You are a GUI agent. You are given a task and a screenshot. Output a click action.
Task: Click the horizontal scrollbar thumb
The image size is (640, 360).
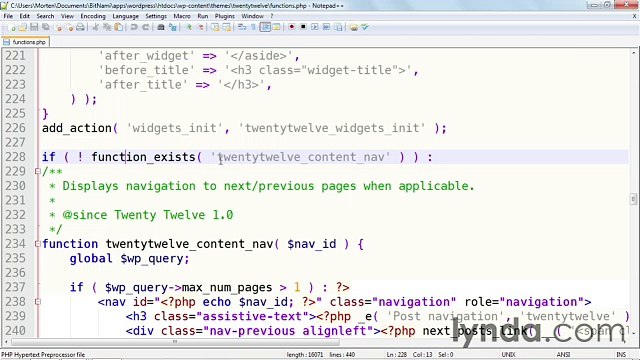[x=175, y=342]
